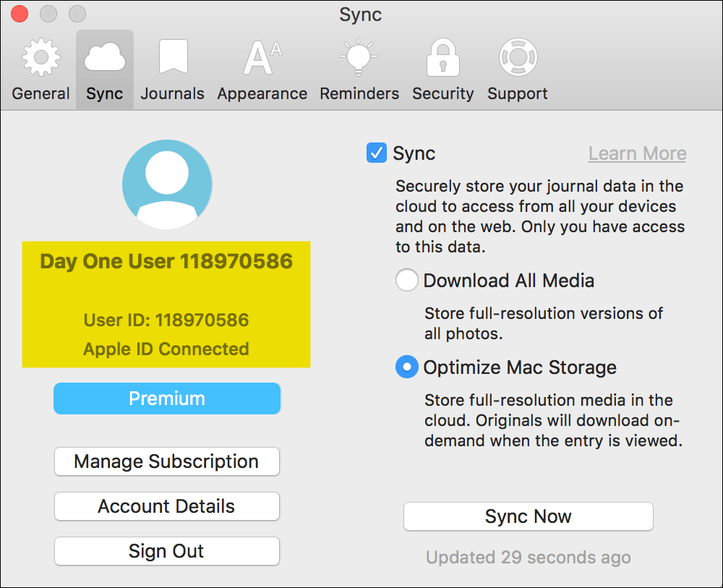Switch to Appearance settings
723x588 pixels.
point(262,70)
